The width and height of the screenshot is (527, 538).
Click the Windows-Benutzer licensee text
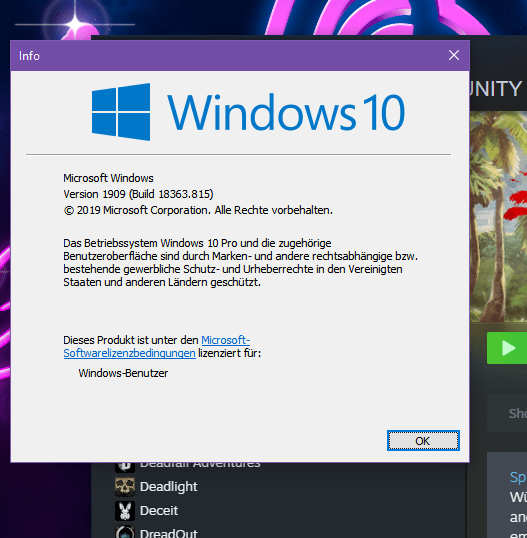[x=123, y=373]
